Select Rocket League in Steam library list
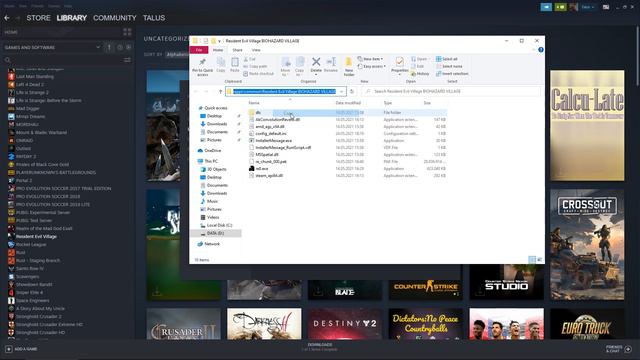This screenshot has width=640, height=360. [x=31, y=244]
